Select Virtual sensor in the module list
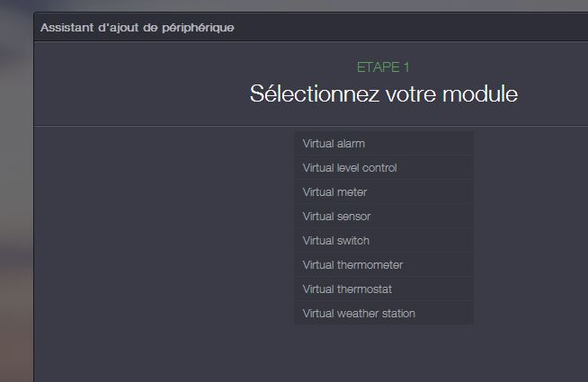Viewport: 588px width, 382px height. [383, 217]
